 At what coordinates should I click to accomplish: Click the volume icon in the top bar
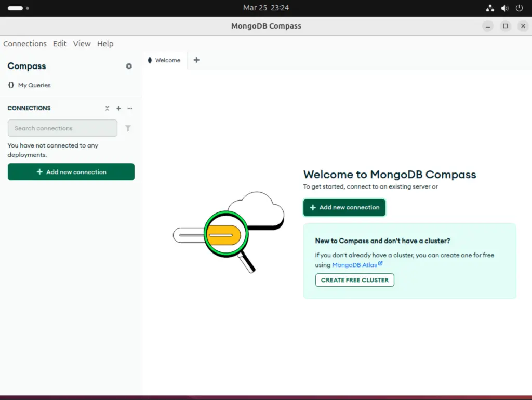point(504,8)
